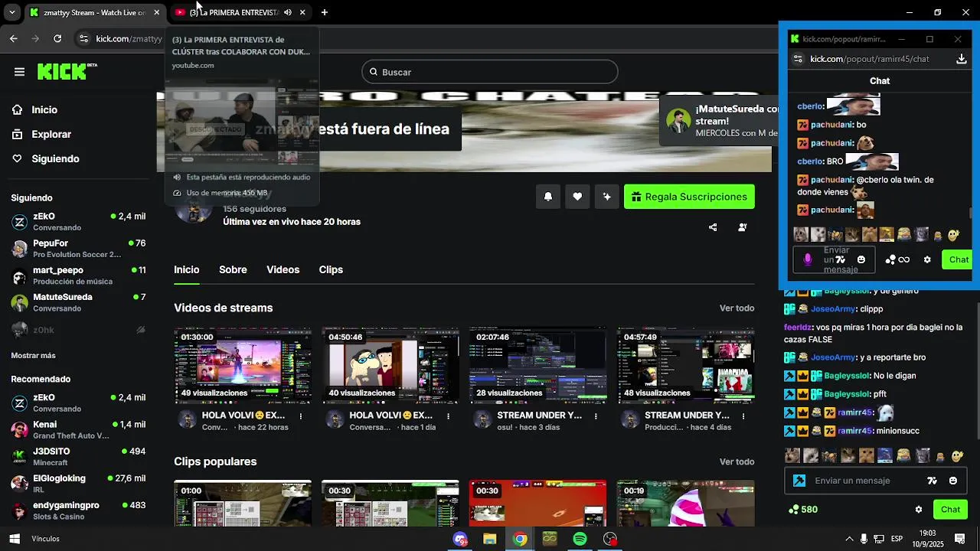The height and width of the screenshot is (551, 980).
Task: Mute the YouTube tab via speaker icon
Action: [288, 12]
